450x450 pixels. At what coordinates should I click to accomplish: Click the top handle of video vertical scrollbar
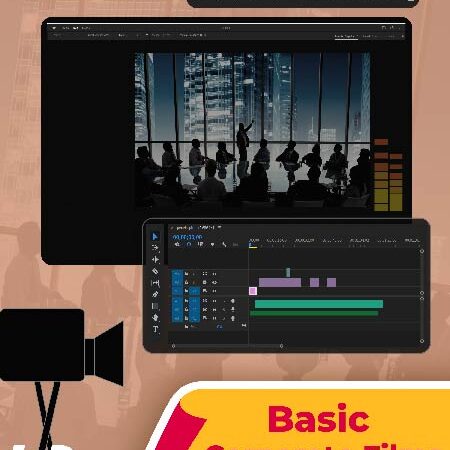[422, 251]
